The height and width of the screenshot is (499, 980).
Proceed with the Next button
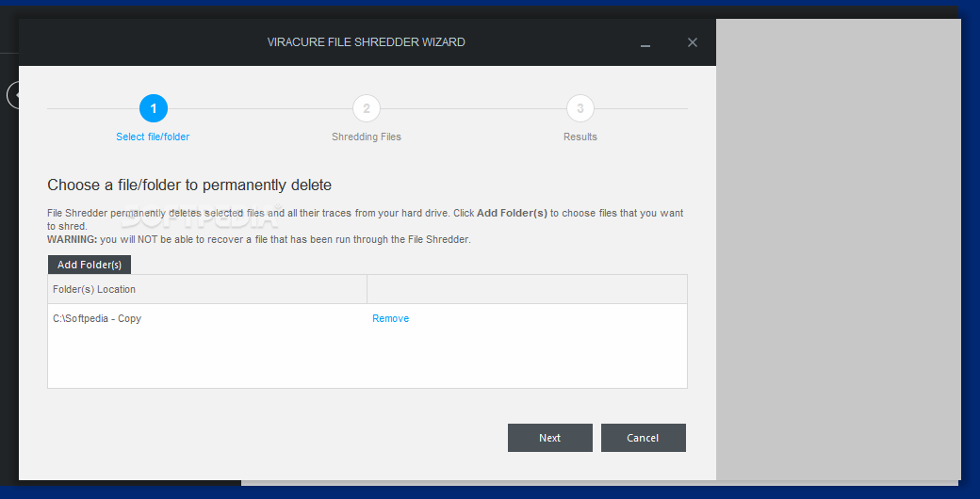(550, 438)
